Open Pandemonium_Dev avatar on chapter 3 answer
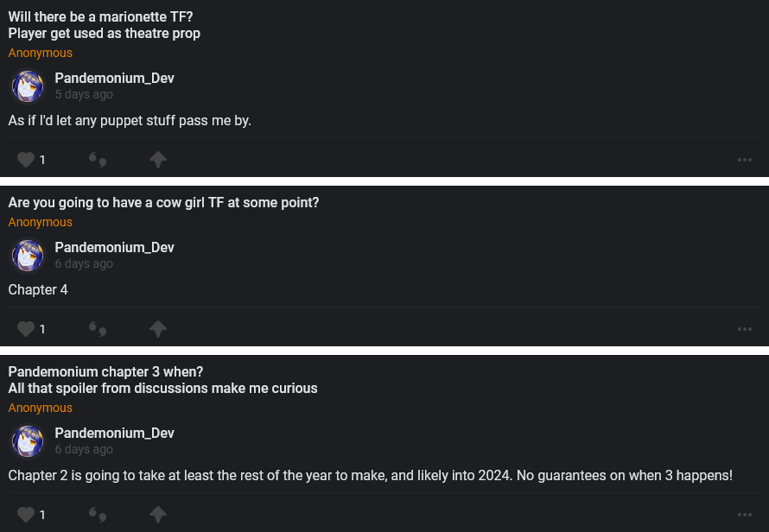 (28, 441)
